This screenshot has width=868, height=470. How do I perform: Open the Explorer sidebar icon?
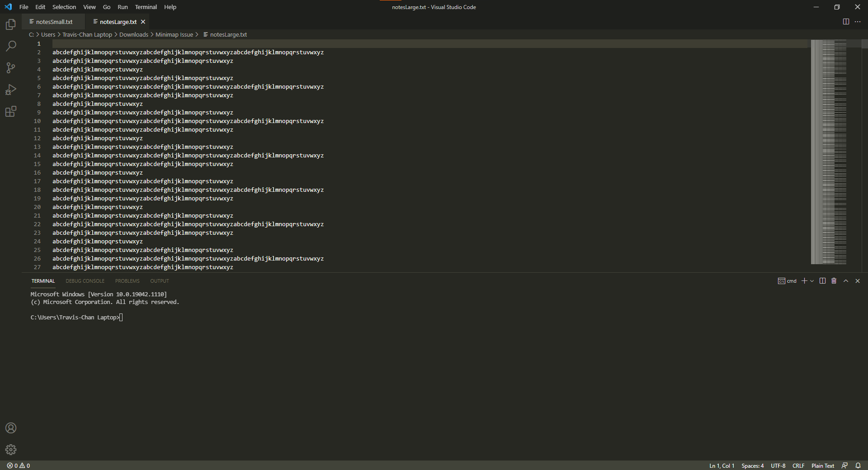click(10, 24)
